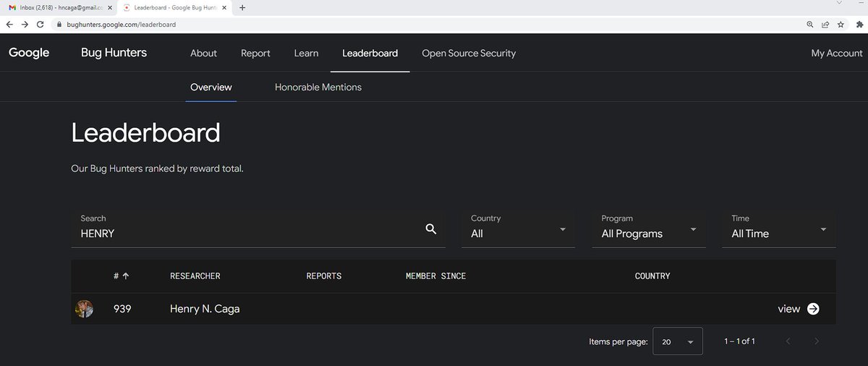The height and width of the screenshot is (366, 868).
Task: Switch to the Honorable Mentions tab
Action: coord(318,87)
